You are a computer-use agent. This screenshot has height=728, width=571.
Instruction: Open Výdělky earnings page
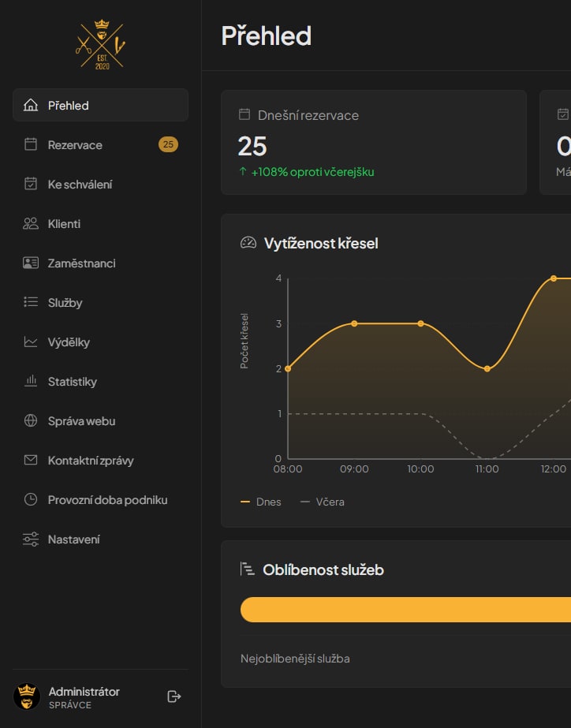pyautogui.click(x=69, y=342)
